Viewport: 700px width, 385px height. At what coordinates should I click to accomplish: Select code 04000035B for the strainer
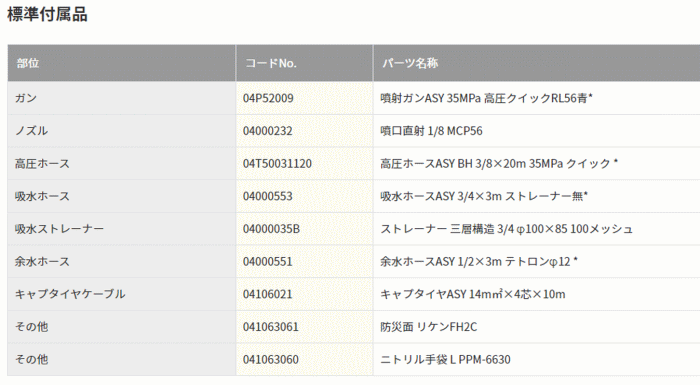pyautogui.click(x=271, y=229)
